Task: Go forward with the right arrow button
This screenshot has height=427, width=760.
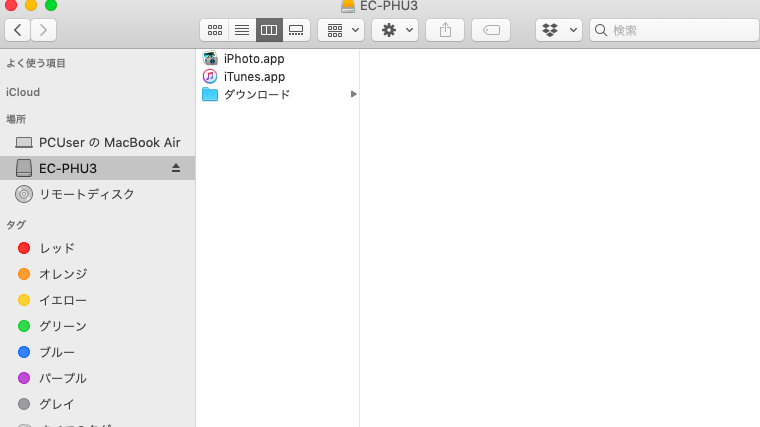Action: 44,30
